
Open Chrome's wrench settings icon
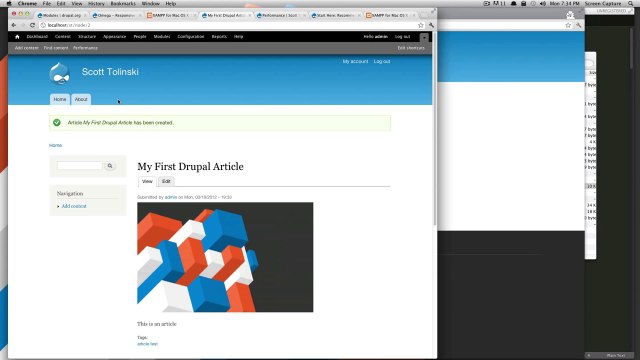coord(431,25)
